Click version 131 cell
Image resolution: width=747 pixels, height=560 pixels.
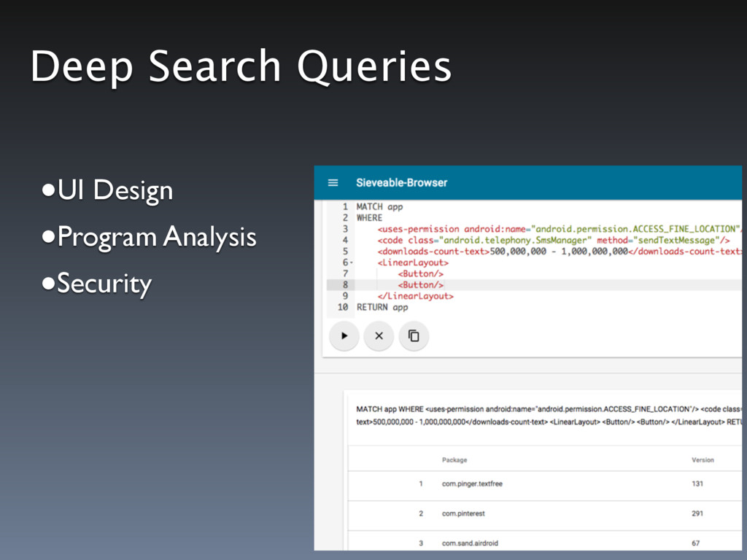[x=697, y=484]
